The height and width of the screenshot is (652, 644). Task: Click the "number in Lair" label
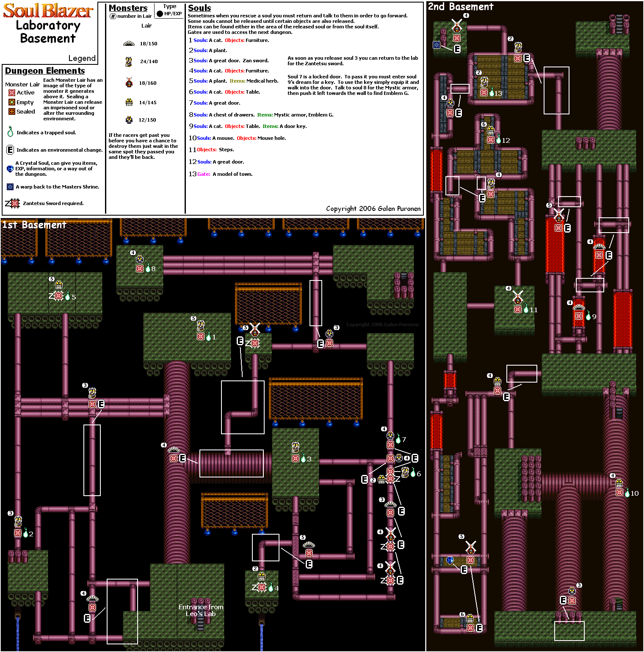coord(135,16)
